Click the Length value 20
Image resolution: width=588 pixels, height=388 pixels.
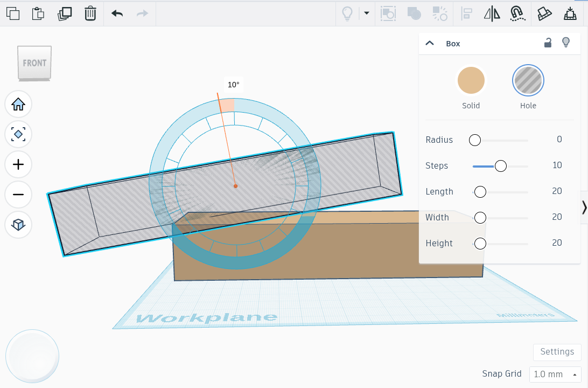(557, 191)
